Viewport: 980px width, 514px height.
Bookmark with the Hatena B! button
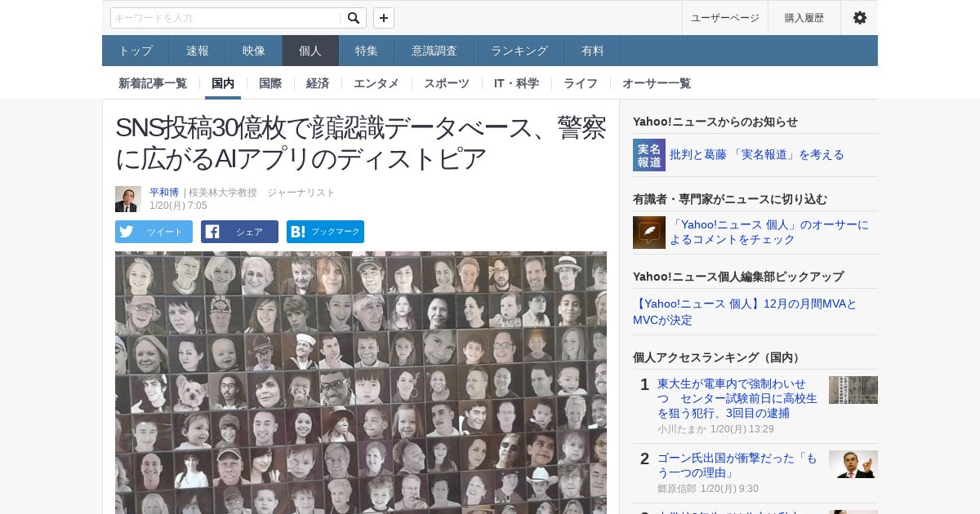click(x=325, y=232)
